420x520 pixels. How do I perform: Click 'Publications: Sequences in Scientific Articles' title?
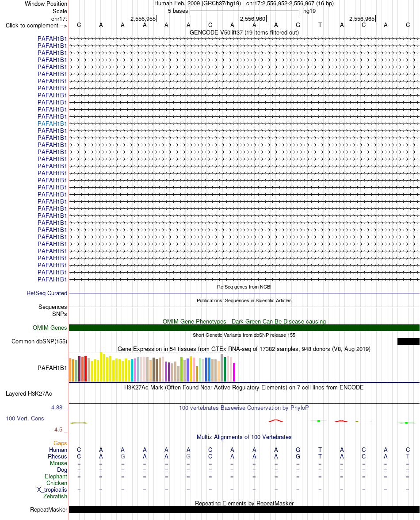tap(244, 300)
